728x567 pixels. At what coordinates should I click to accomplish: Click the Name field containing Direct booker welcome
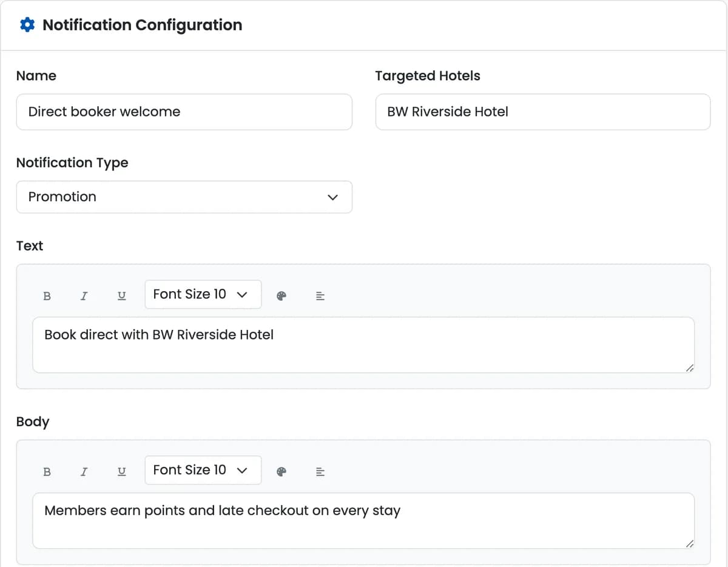click(x=184, y=112)
